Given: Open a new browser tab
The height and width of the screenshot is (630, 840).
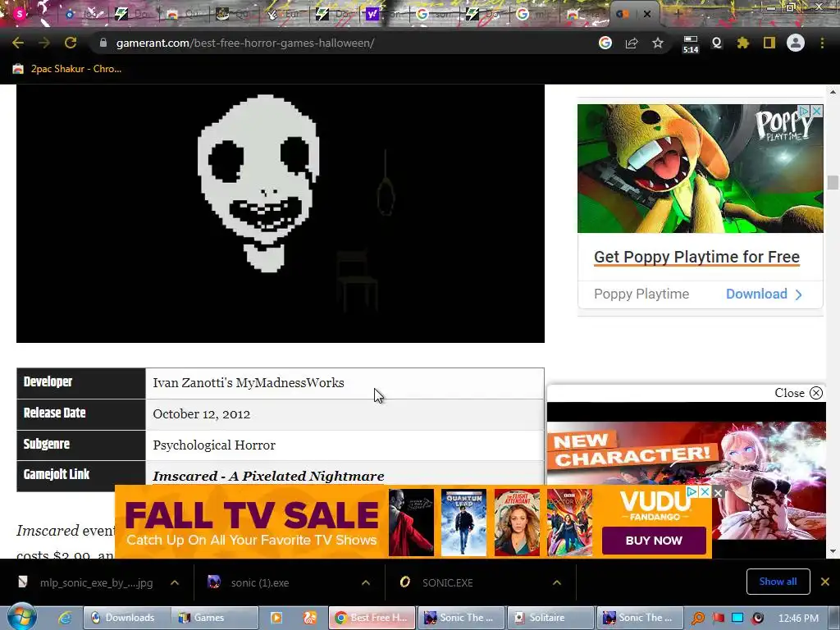Looking at the screenshot, I should pyautogui.click(x=677, y=14).
